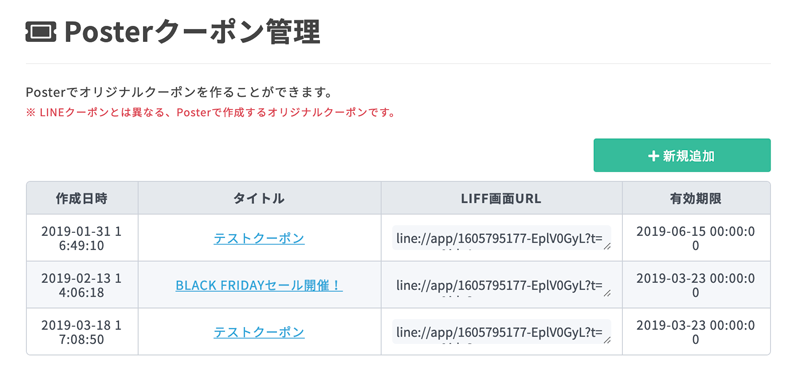Image resolution: width=800 pixels, height=380 pixels.
Task: Click the LIFF URL field in last row
Action: pyautogui.click(x=502, y=332)
